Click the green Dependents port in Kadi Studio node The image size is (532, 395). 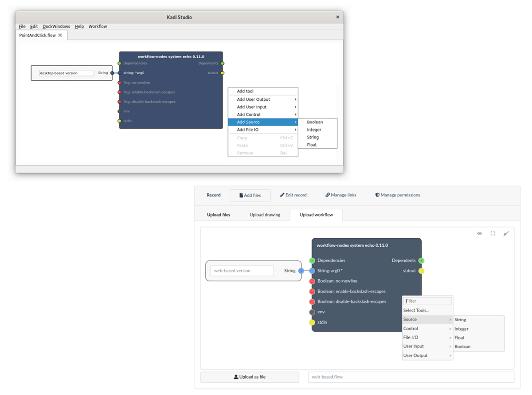(x=223, y=63)
